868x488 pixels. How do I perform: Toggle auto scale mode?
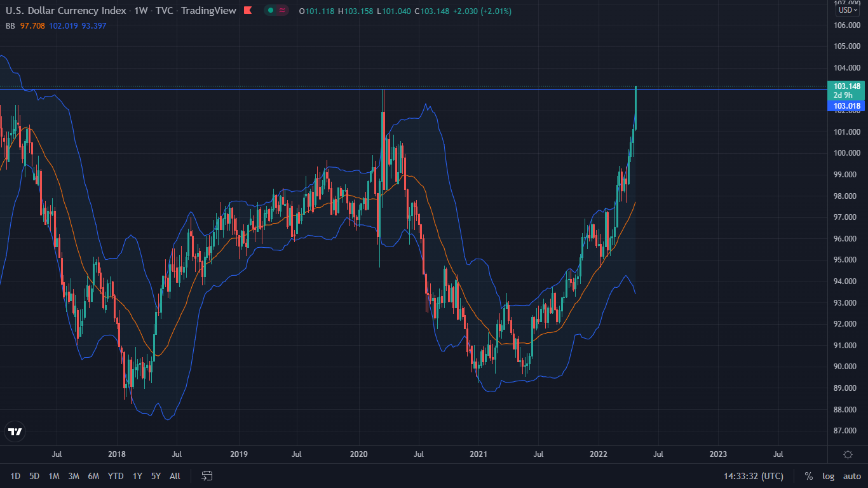(852, 476)
